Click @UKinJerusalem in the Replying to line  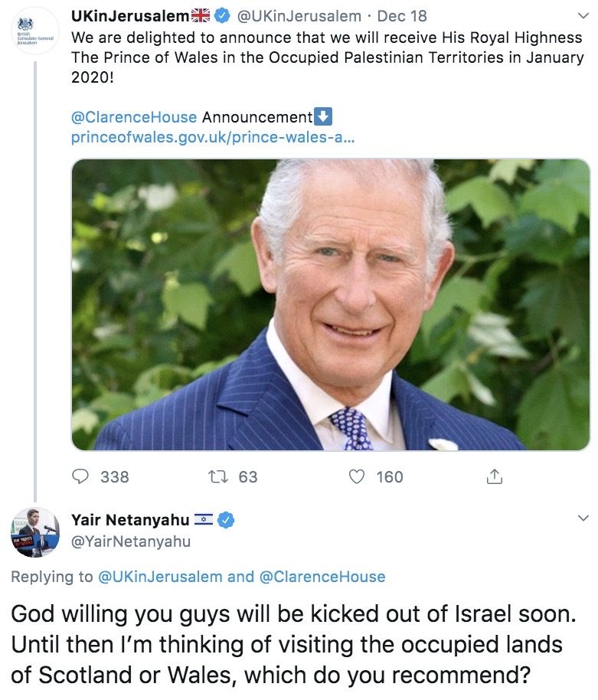pyautogui.click(x=158, y=577)
